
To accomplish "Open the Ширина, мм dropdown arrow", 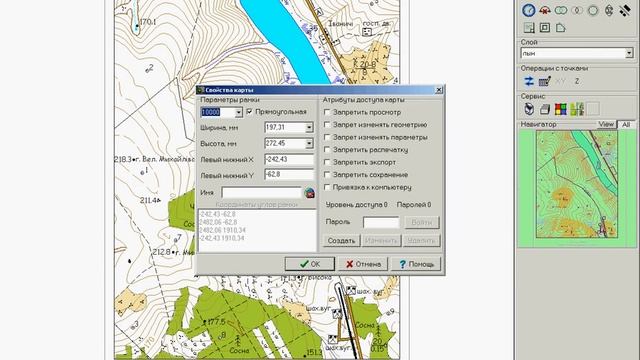I will 309,128.
